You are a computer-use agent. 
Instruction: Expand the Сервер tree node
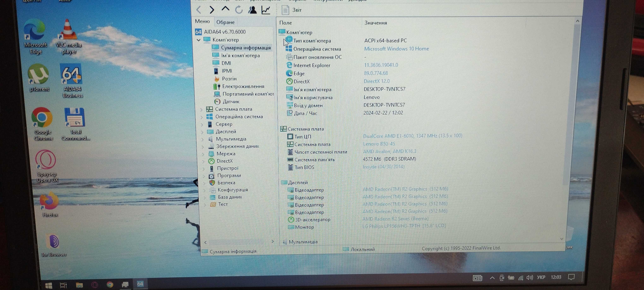(x=202, y=124)
